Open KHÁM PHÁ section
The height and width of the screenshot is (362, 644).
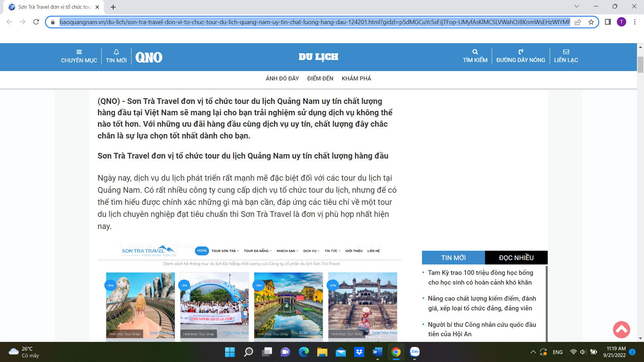pos(356,78)
